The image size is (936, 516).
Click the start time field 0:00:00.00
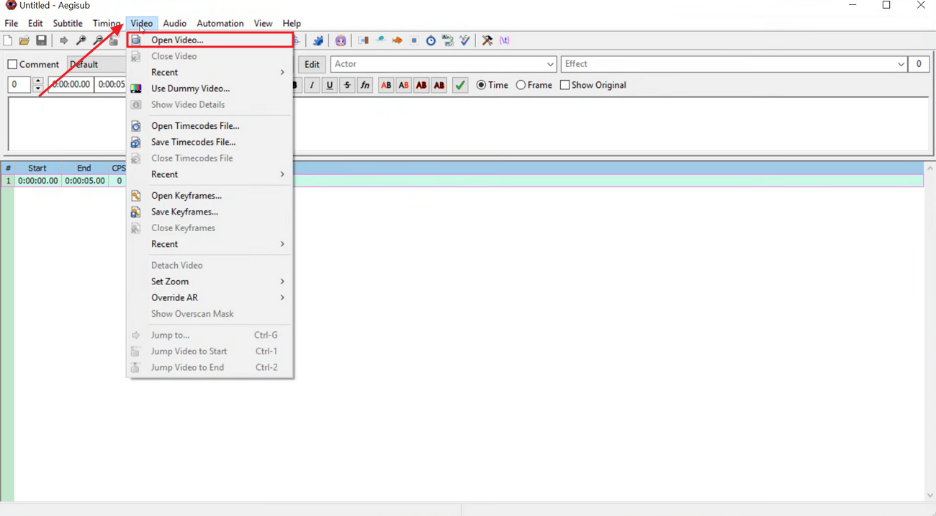click(71, 85)
